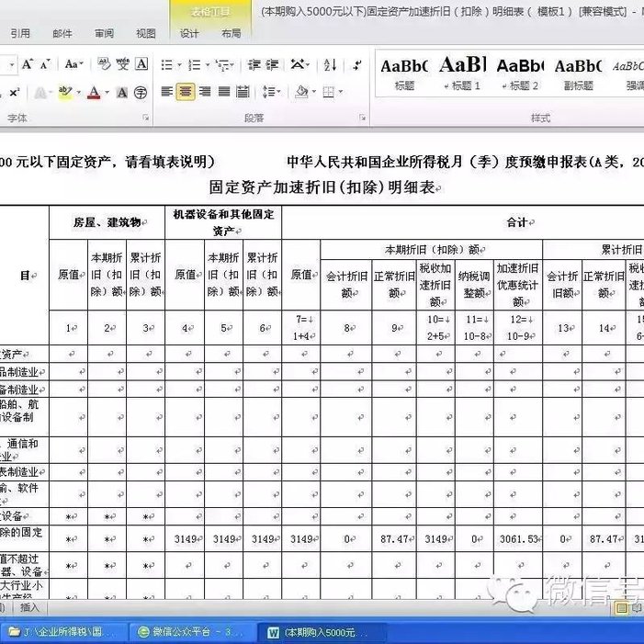Image resolution: width=644 pixels, height=644 pixels.
Task: Open the Paragraph dialog launcher
Action: pos(363,118)
